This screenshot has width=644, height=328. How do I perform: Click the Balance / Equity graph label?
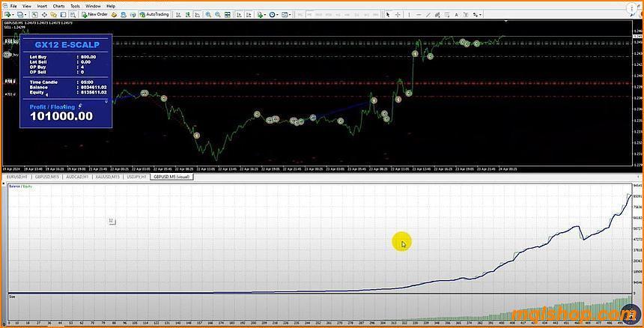coord(20,186)
